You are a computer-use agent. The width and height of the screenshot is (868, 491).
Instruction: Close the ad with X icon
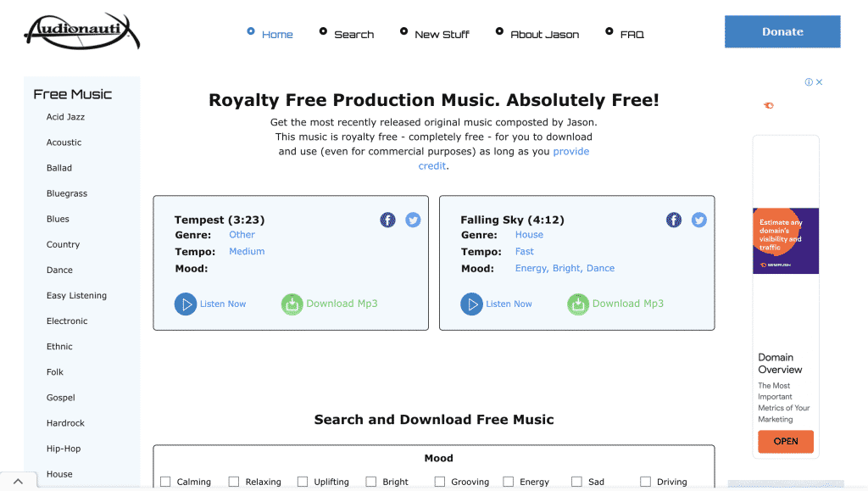pyautogui.click(x=820, y=82)
